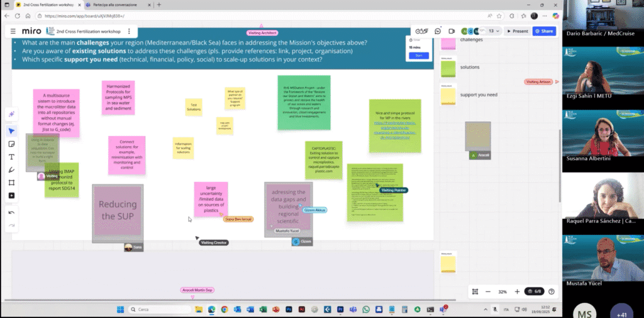Screen dimensions: 644x318
Task: Toggle fit-to-screen frame view button
Action: (475, 292)
